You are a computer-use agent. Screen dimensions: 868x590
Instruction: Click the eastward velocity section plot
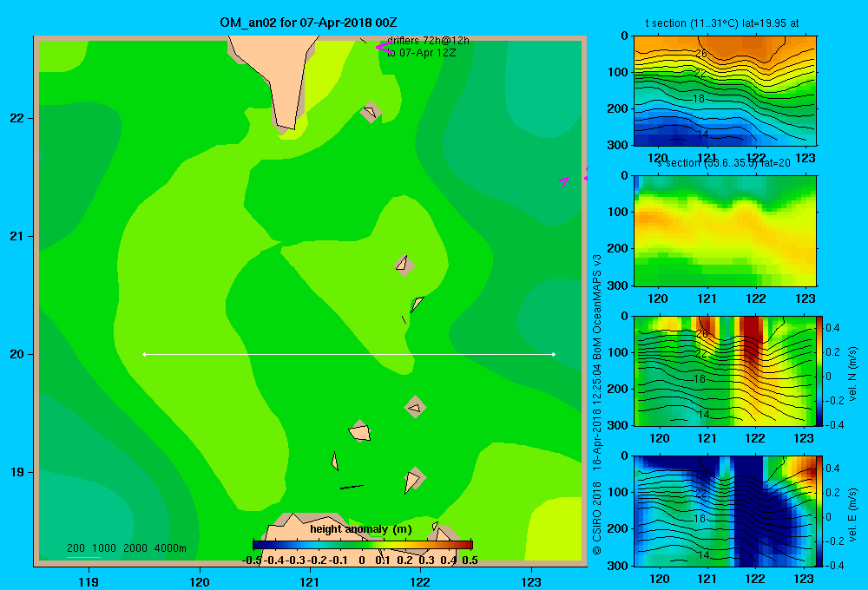tap(725, 511)
